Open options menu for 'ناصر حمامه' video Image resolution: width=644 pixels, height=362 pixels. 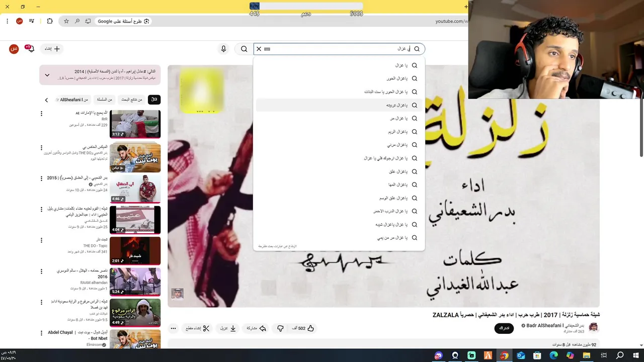[x=41, y=271]
